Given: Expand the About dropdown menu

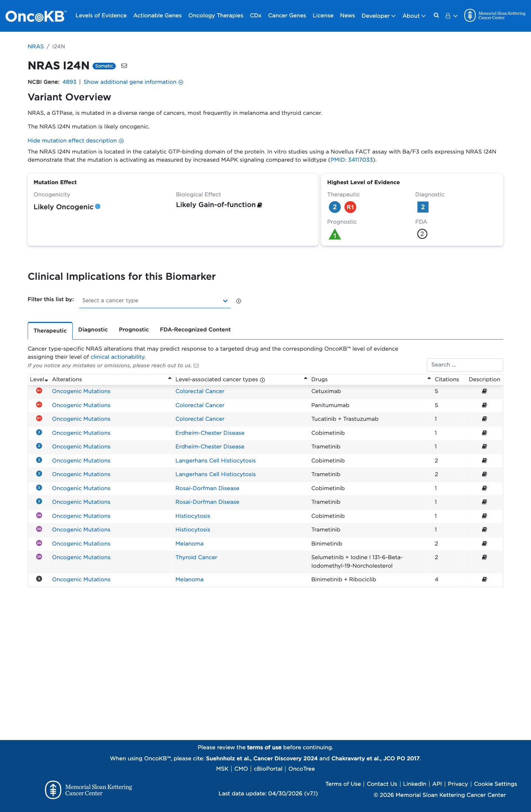Looking at the screenshot, I should pos(414,16).
